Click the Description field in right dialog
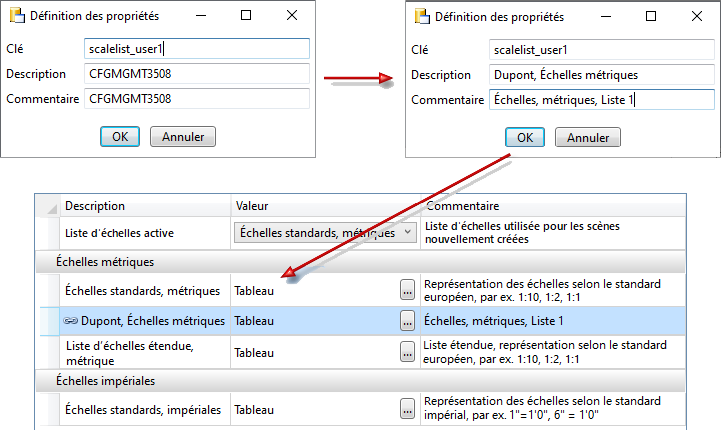Image resolution: width=721 pixels, height=430 pixels. [603, 74]
